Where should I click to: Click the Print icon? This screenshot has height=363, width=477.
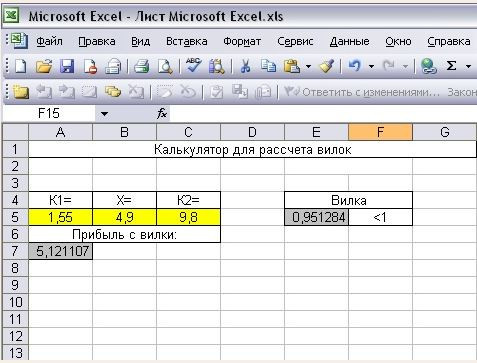tap(141, 66)
